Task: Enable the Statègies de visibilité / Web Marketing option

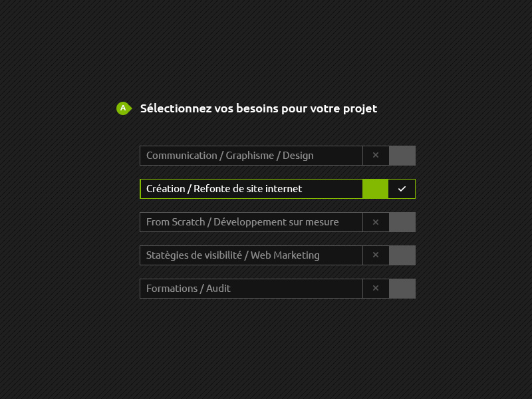Action: 402,255
